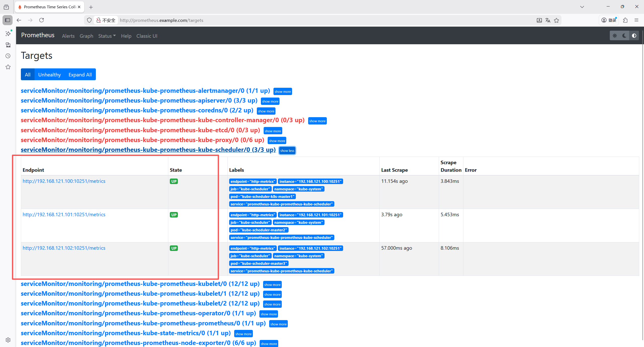This screenshot has width=644, height=347.
Task: Open sidebar settings gear icon
Action: tap(8, 340)
